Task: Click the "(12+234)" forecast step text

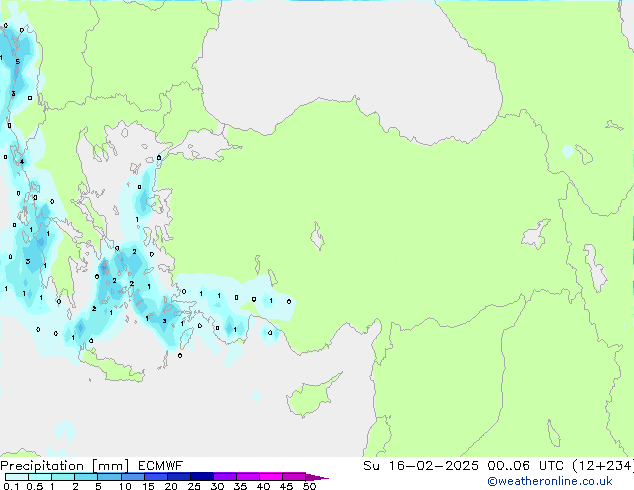Action: click(603, 466)
